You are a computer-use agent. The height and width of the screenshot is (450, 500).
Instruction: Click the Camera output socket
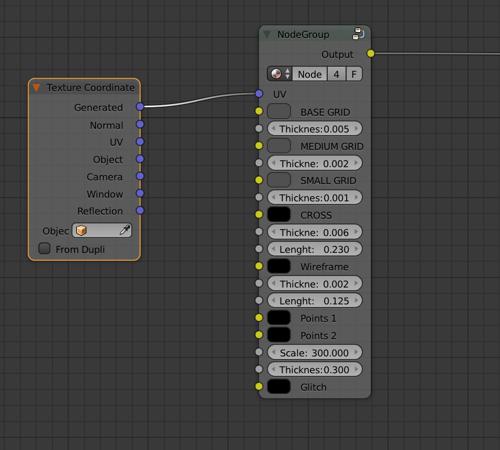(140, 176)
